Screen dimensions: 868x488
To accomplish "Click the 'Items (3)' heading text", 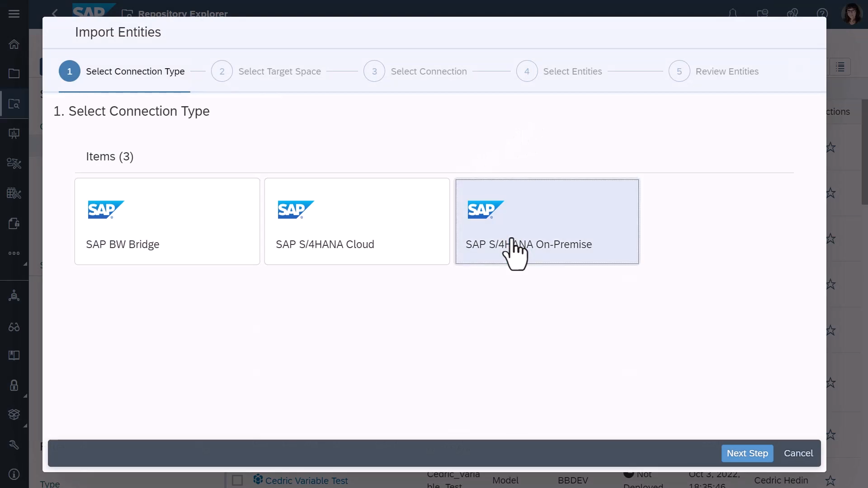I will point(110,156).
